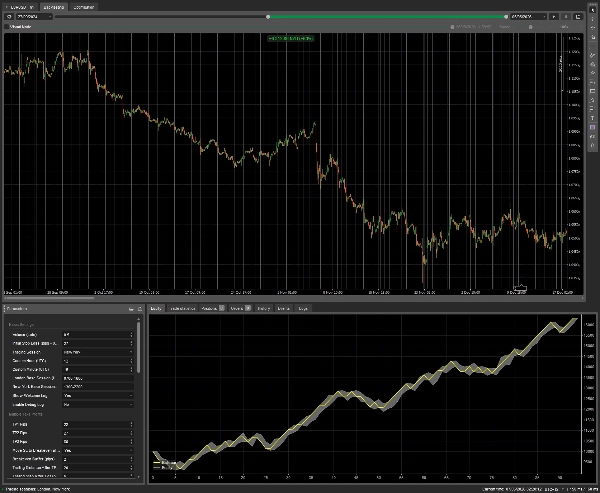The height and width of the screenshot is (493, 600).
Task: Click the TP3 Pips value stepper
Action: pyautogui.click(x=131, y=442)
